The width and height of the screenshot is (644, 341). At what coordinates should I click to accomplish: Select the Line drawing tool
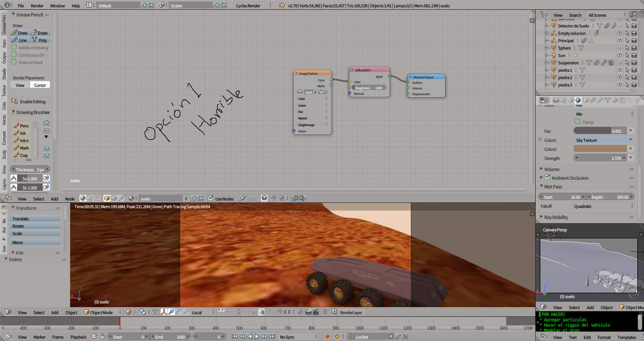point(20,40)
